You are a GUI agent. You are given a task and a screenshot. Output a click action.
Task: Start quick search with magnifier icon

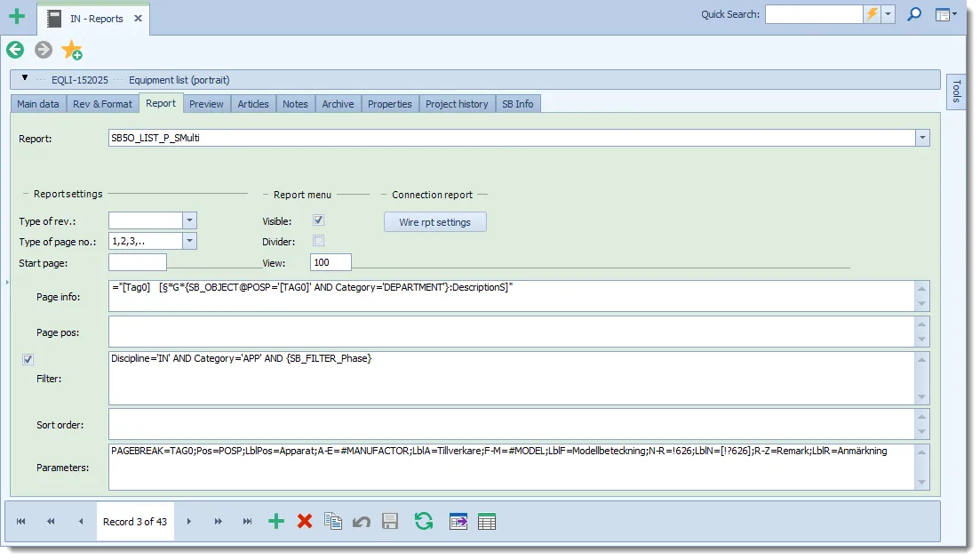click(913, 14)
